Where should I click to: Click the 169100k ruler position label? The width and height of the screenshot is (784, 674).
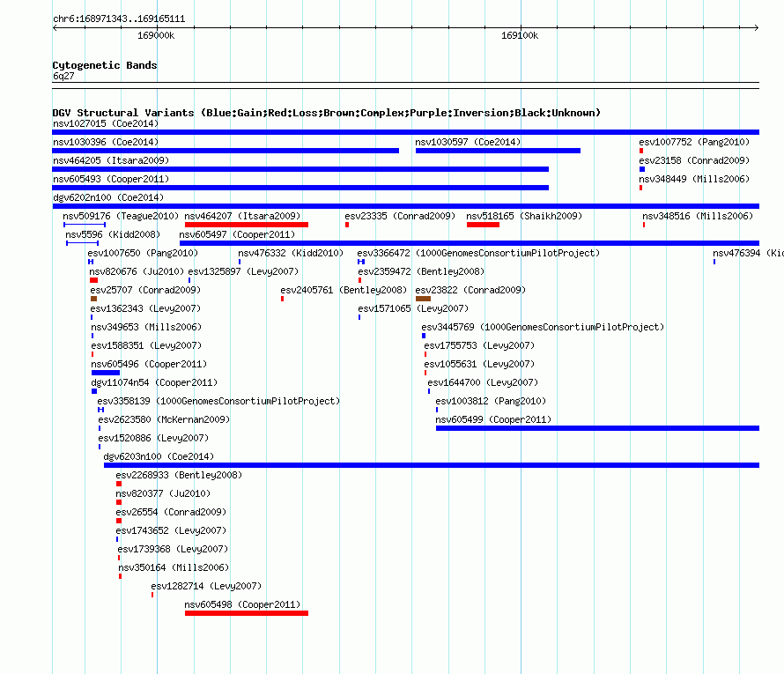pos(520,35)
